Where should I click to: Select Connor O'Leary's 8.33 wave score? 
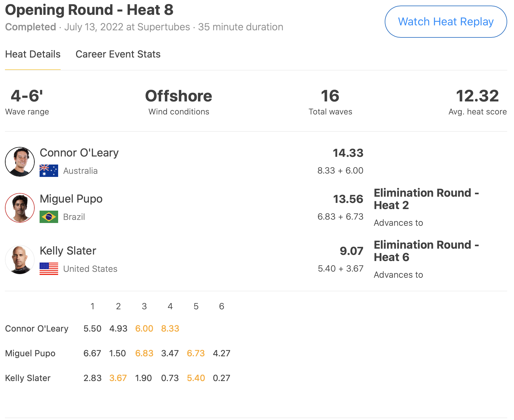click(170, 328)
